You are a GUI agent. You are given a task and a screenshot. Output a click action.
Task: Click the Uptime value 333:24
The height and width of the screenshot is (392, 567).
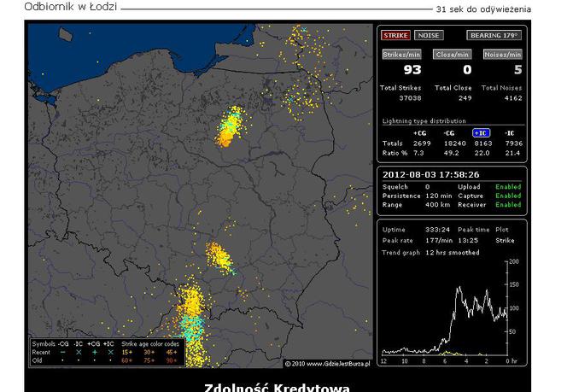437,230
